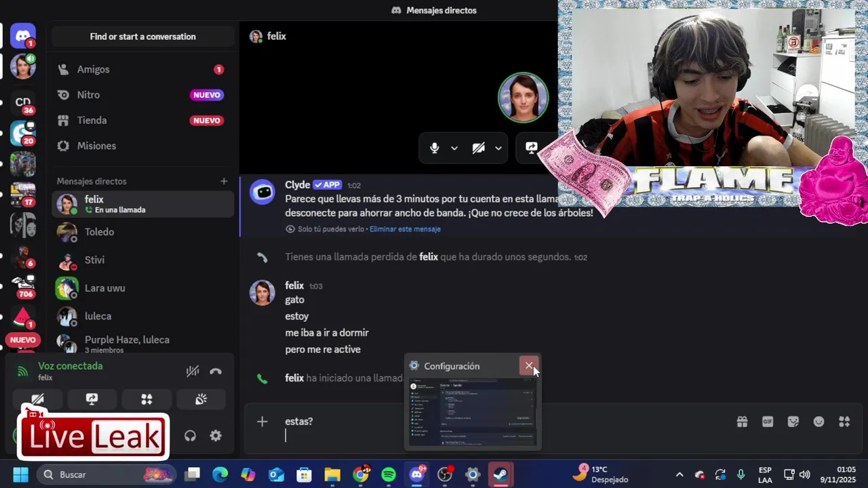Open Clyde's profile name

[298, 185]
